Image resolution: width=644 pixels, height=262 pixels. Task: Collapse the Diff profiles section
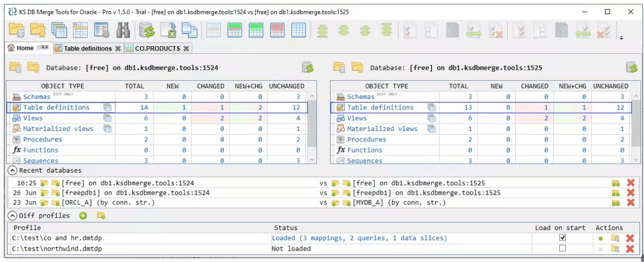[x=13, y=216]
